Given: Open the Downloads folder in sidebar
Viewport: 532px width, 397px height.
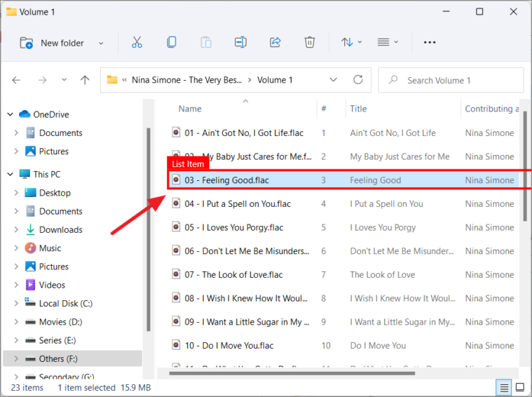Looking at the screenshot, I should click(54, 229).
